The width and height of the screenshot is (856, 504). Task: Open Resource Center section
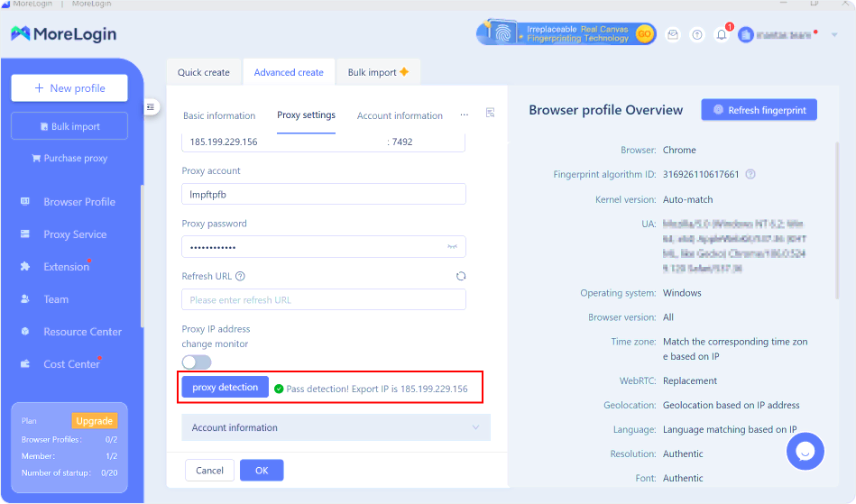[82, 332]
